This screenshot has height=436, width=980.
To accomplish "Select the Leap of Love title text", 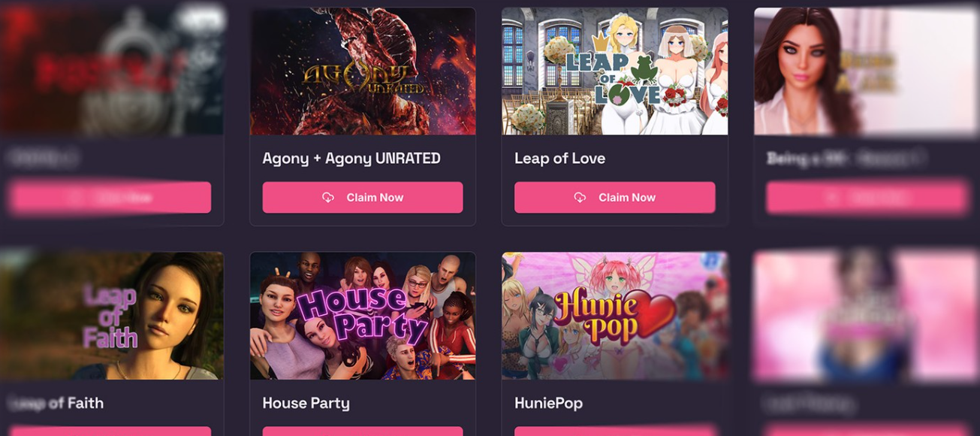I will pos(559,159).
